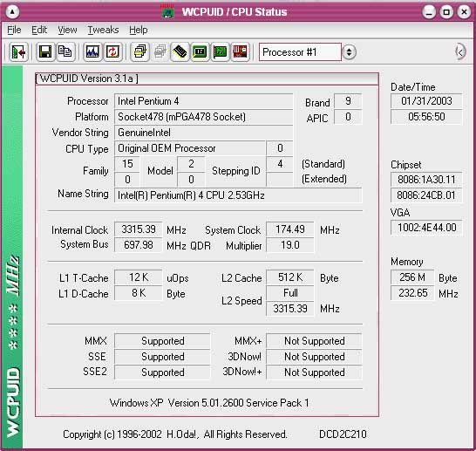This screenshot has width=476, height=451.
Task: Open the memory module info icon
Action: click(x=180, y=52)
